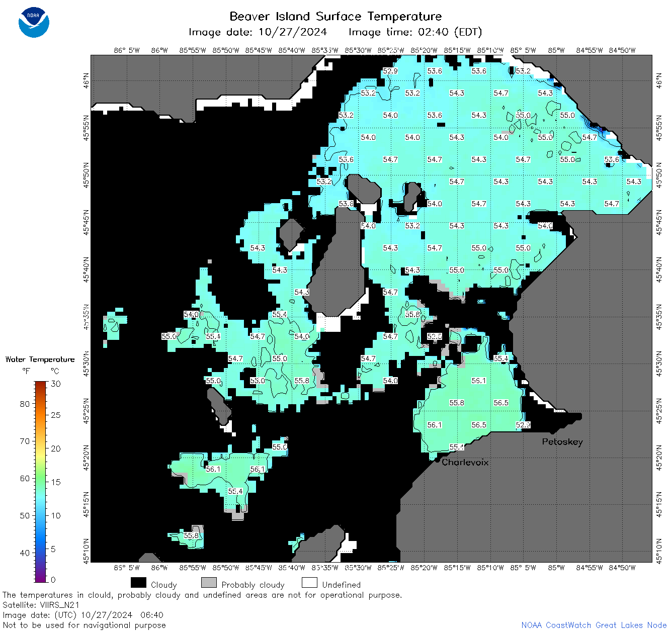Click the Charlevoix location dot marker
This screenshot has height=633, width=672.
click(437, 460)
